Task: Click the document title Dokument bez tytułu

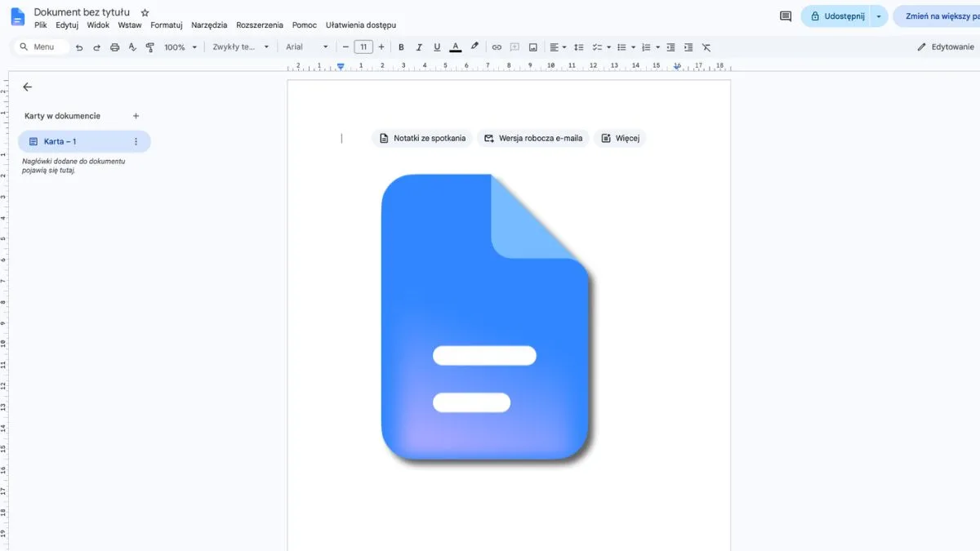Action: [x=82, y=12]
